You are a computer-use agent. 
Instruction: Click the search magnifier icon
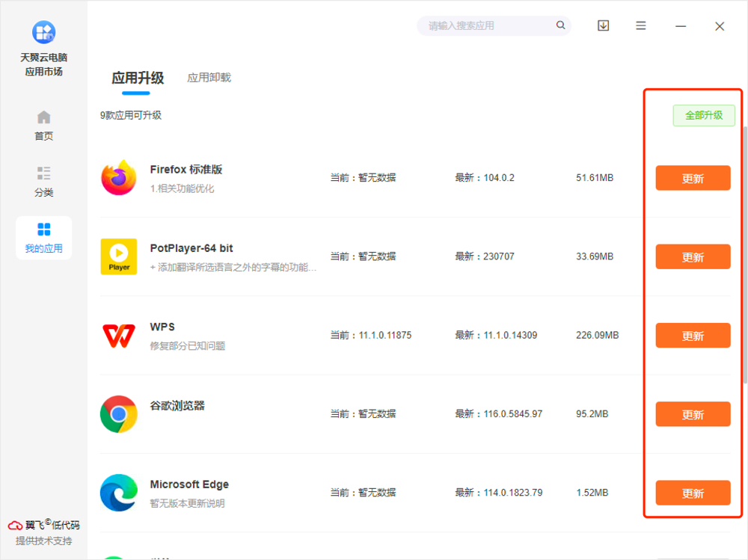point(560,25)
